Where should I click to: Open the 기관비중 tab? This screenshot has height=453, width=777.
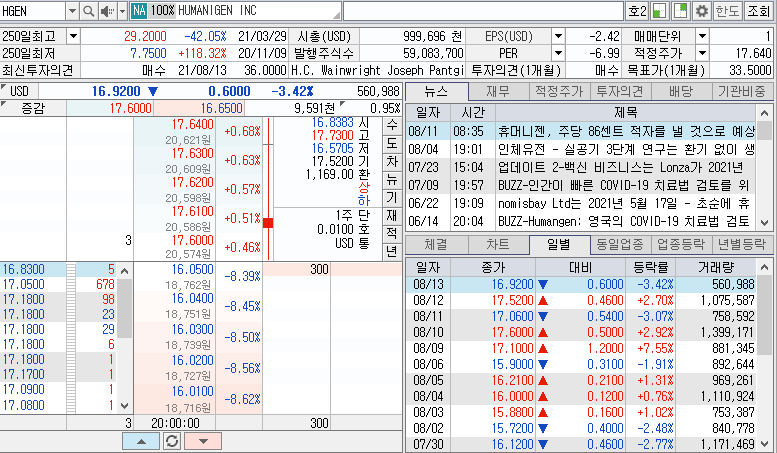742,91
